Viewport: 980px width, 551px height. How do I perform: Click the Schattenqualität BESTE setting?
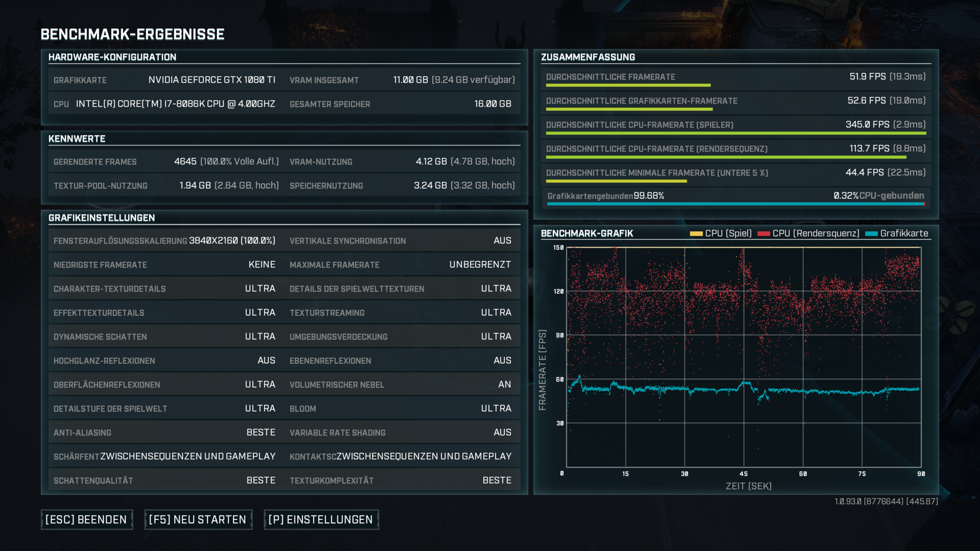pyautogui.click(x=260, y=481)
